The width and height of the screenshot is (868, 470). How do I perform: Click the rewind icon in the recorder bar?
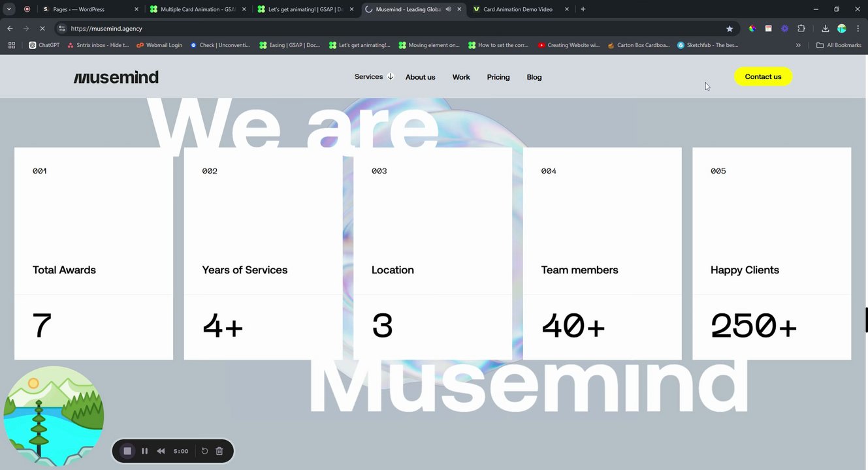coord(161,451)
